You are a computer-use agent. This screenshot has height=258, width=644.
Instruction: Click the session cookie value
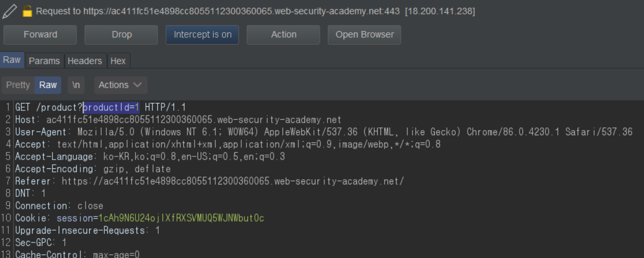click(x=181, y=218)
